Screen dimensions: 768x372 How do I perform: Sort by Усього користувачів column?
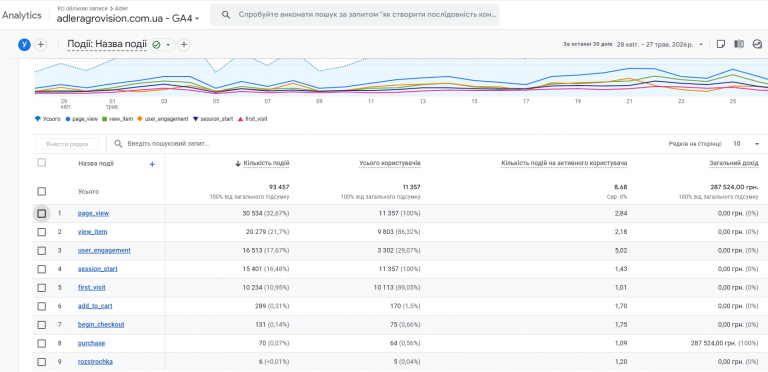pos(389,163)
